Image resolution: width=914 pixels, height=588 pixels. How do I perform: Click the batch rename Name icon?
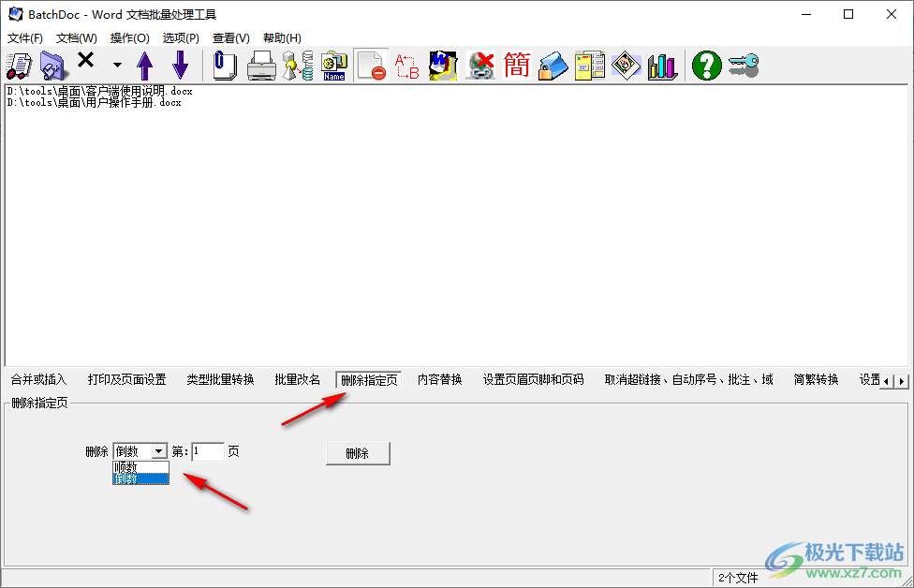click(x=334, y=66)
